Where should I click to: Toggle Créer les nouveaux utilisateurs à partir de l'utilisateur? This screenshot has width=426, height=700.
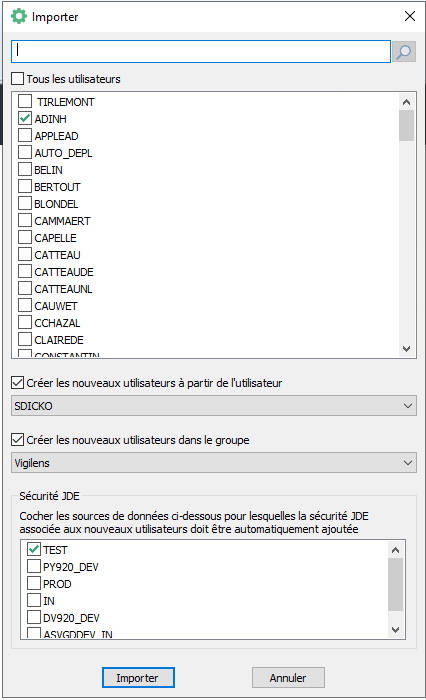tap(17, 383)
